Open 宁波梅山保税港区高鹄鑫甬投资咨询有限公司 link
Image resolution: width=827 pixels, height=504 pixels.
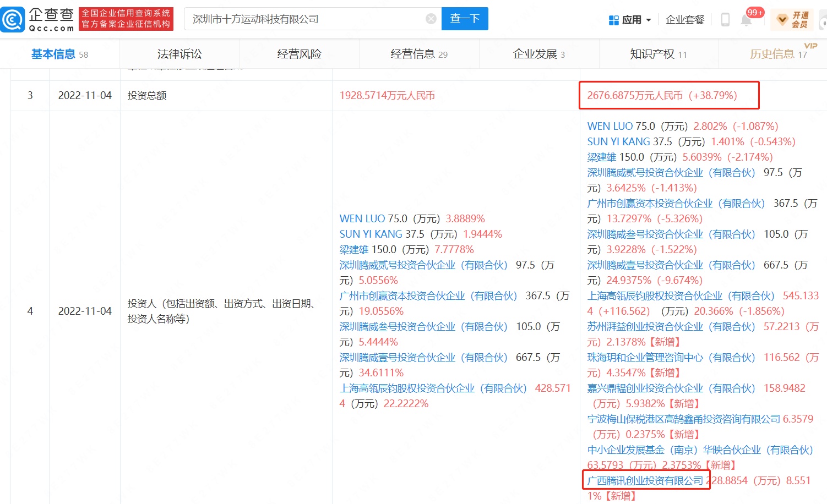point(683,419)
